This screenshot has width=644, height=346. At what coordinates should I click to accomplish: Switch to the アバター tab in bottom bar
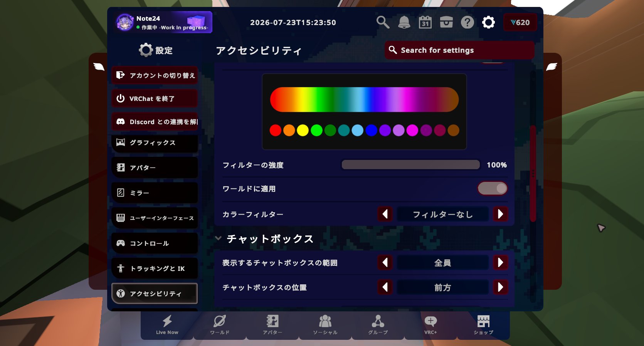pyautogui.click(x=272, y=325)
